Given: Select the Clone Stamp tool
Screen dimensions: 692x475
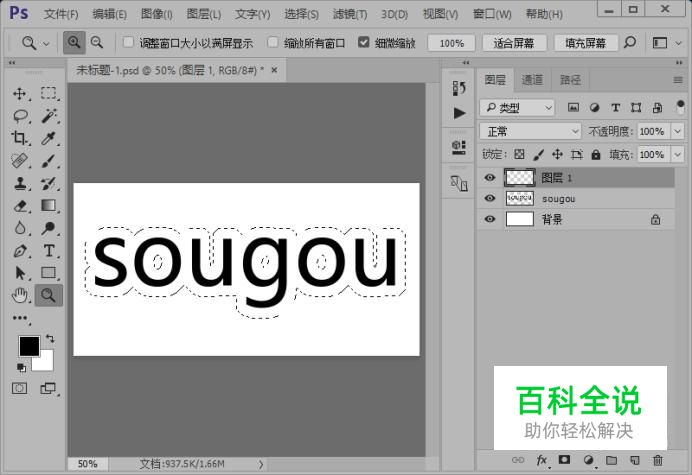Looking at the screenshot, I should tap(19, 183).
